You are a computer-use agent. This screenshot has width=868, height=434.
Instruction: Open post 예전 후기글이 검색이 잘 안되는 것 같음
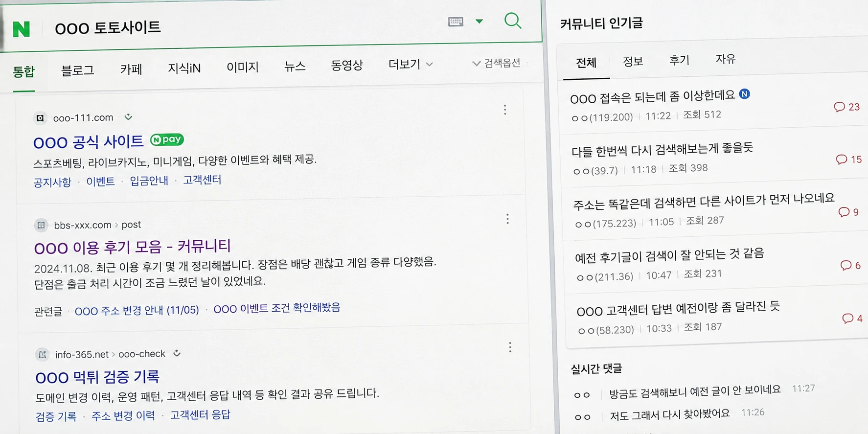coord(669,255)
